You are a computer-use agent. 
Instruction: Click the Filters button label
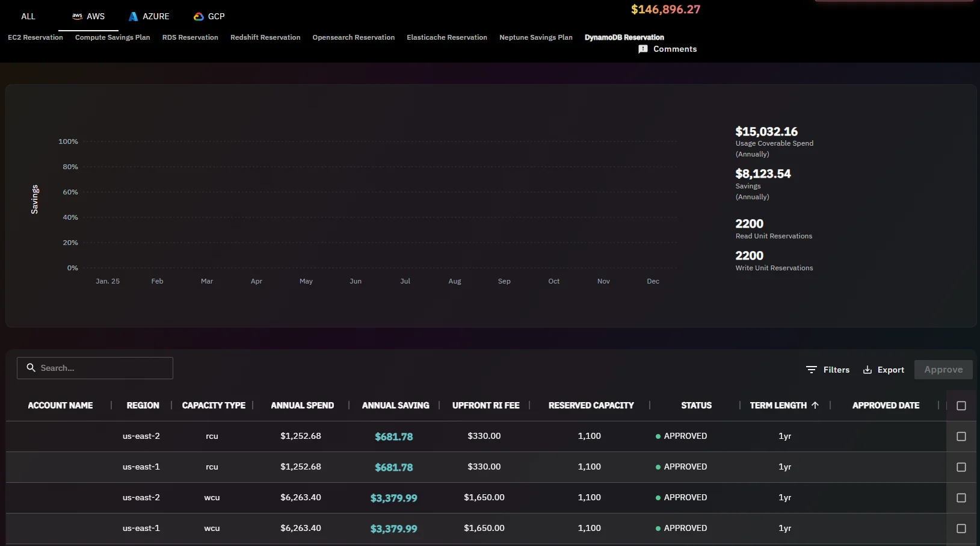(836, 370)
